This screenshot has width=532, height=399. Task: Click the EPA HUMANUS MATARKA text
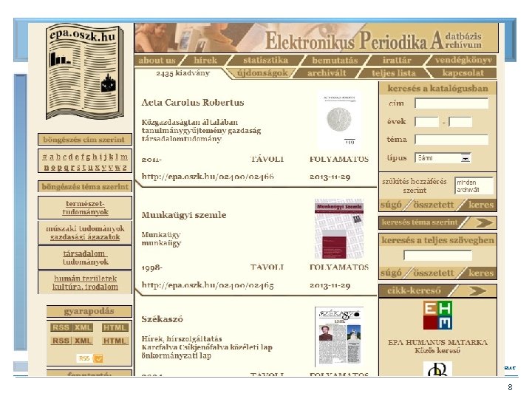[437, 342]
